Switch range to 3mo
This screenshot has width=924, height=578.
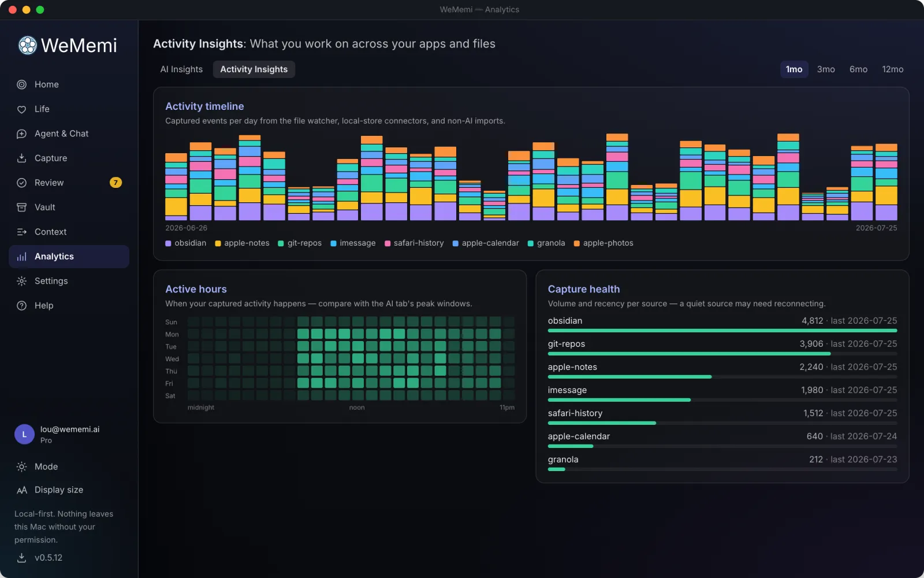tap(826, 69)
